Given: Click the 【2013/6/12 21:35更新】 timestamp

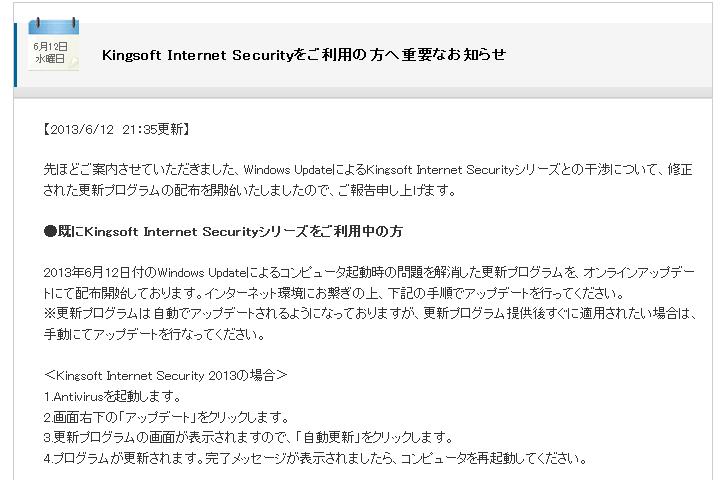Looking at the screenshot, I should (x=117, y=129).
